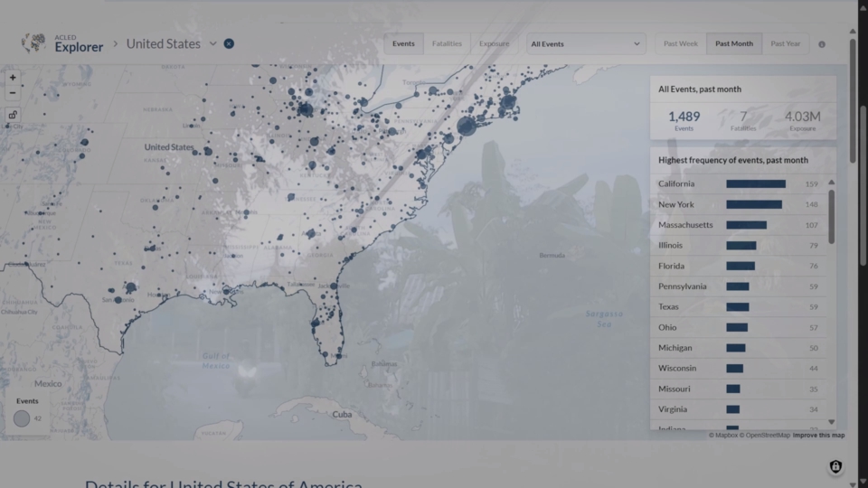Toggle the map lock icon
The image size is (868, 488).
tap(13, 115)
